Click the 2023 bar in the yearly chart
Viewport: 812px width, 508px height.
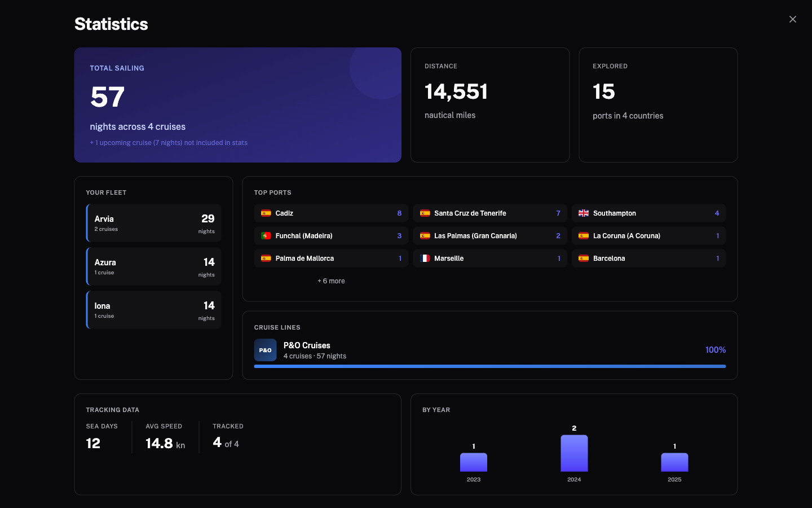tap(474, 463)
